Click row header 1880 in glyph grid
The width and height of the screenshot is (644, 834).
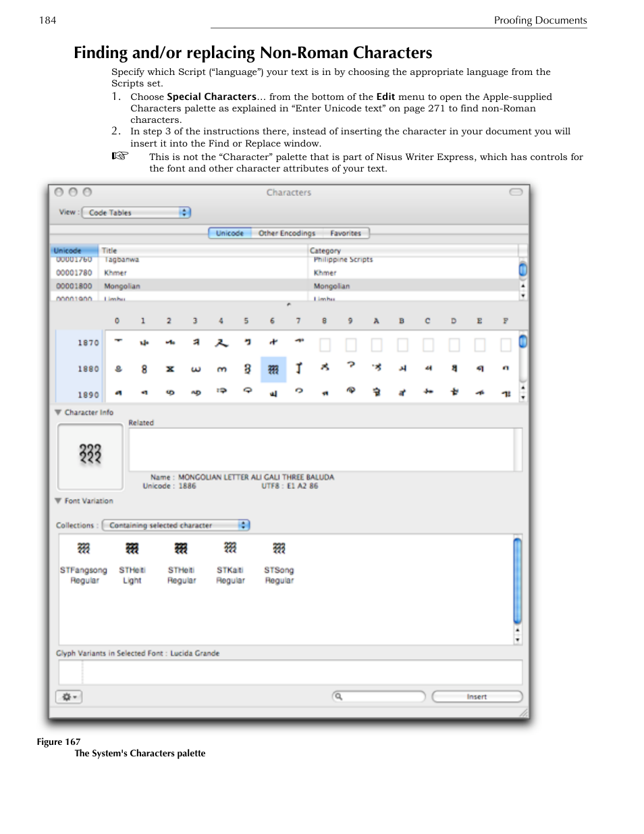tap(88, 369)
